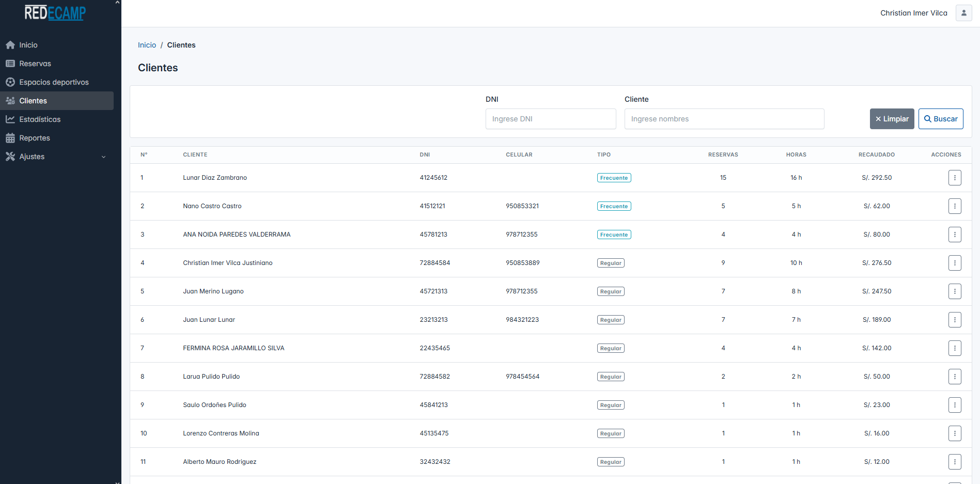Image resolution: width=980 pixels, height=484 pixels.
Task: Open actions menu for Christian Imer Vilca Justiniano
Action: pyautogui.click(x=954, y=263)
